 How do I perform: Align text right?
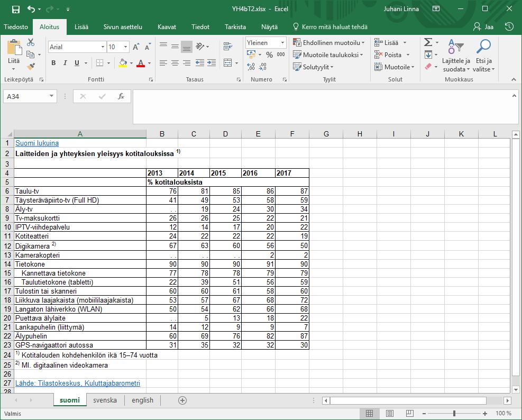tap(187, 62)
